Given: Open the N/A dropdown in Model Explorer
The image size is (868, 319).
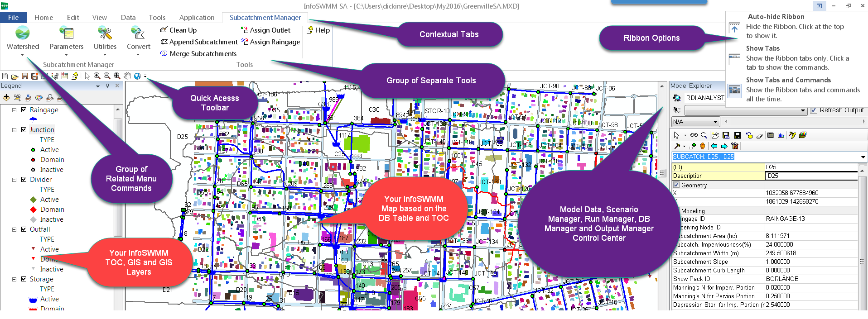Looking at the screenshot, I should (695, 122).
